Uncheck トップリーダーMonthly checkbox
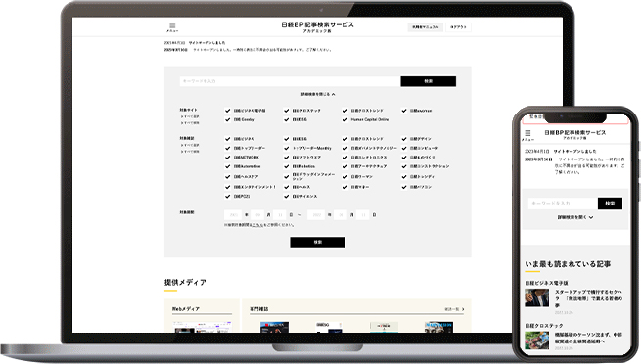641x364 pixels. 286,148
